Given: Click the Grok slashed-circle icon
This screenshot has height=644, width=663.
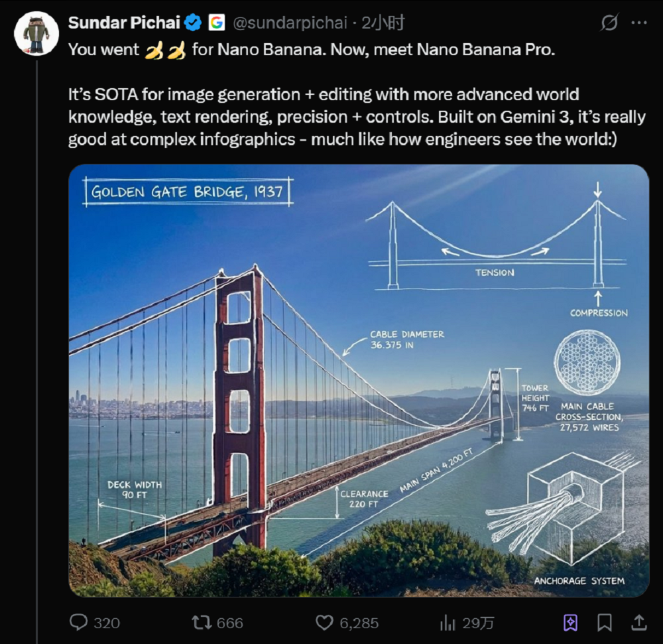Looking at the screenshot, I should (609, 23).
